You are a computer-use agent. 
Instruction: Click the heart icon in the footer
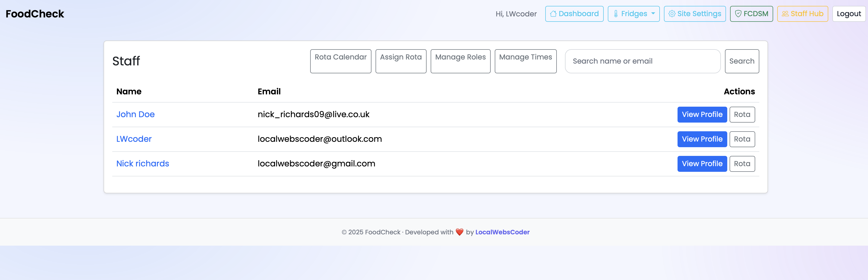click(x=459, y=232)
